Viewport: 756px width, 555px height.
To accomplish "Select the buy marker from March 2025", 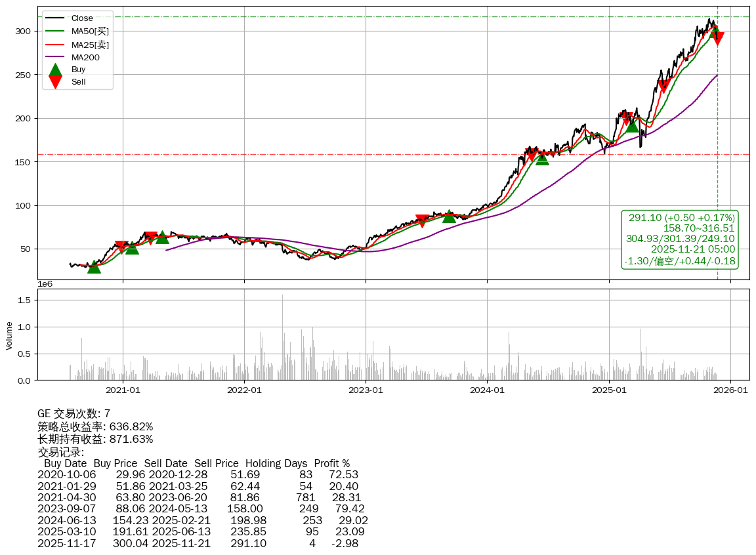I will tap(632, 125).
